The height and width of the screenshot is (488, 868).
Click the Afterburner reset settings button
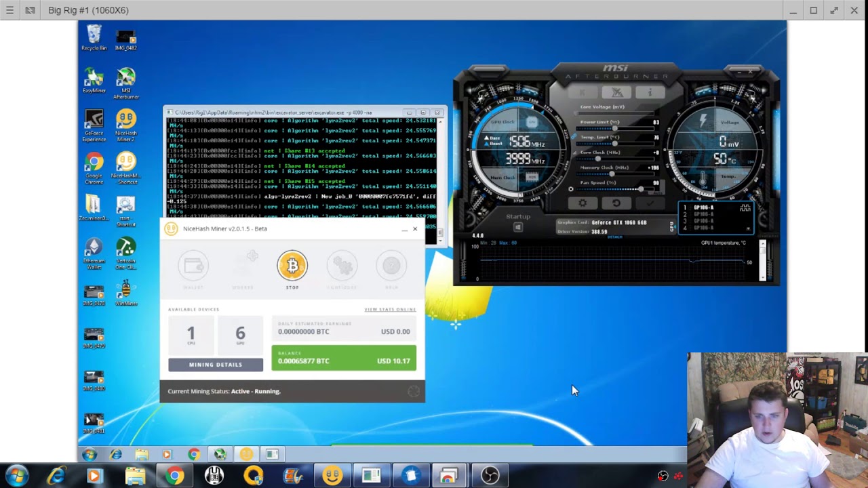(x=616, y=203)
